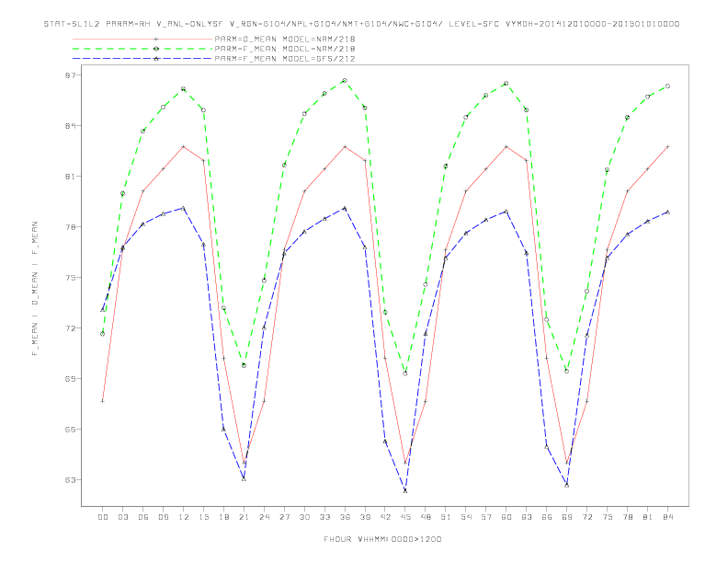Click the vertical y-axis label F_MEAN | O_MEAN | F_MEAN
The image size is (728, 563).
tap(35, 289)
